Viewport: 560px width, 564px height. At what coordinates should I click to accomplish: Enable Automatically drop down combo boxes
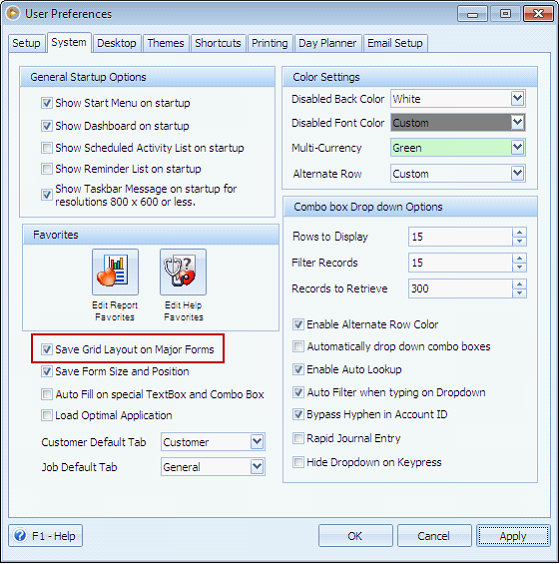(298, 346)
